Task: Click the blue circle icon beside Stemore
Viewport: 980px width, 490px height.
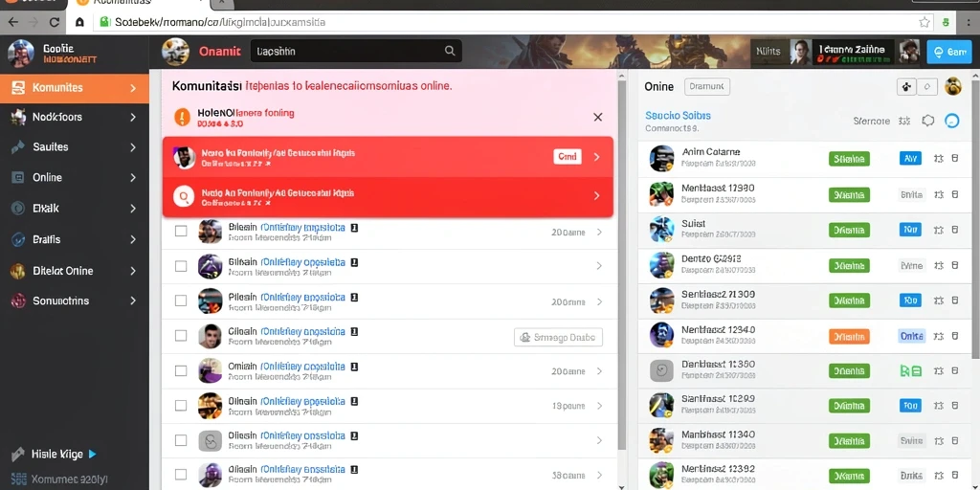Action: pyautogui.click(x=952, y=122)
